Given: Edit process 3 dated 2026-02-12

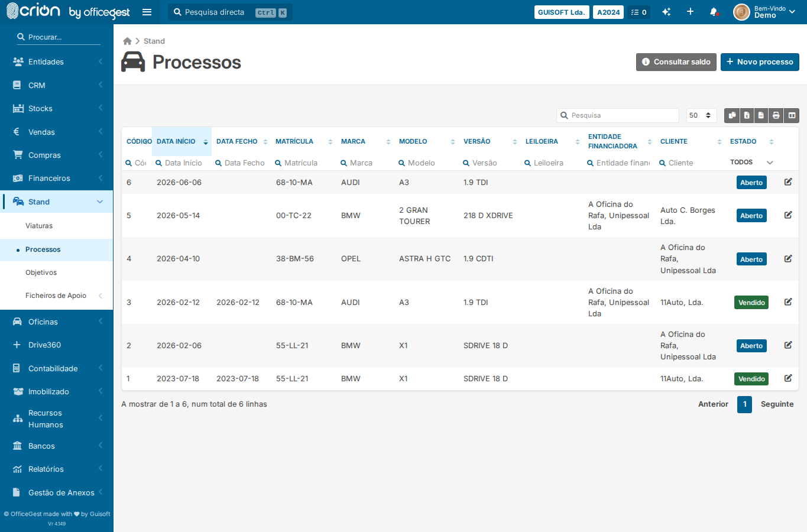Looking at the screenshot, I should [788, 302].
